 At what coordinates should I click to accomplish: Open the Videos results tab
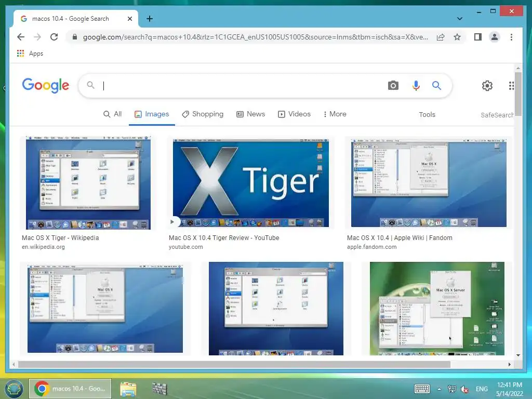pyautogui.click(x=294, y=114)
